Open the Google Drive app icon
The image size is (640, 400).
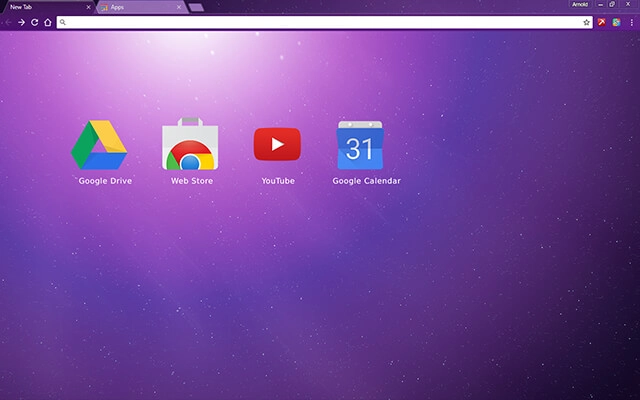pos(99,145)
